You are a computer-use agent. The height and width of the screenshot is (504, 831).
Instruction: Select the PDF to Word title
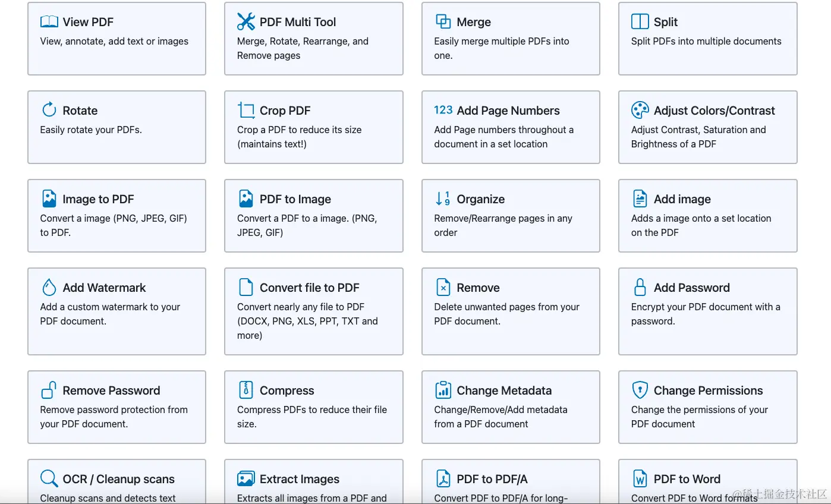tap(687, 479)
